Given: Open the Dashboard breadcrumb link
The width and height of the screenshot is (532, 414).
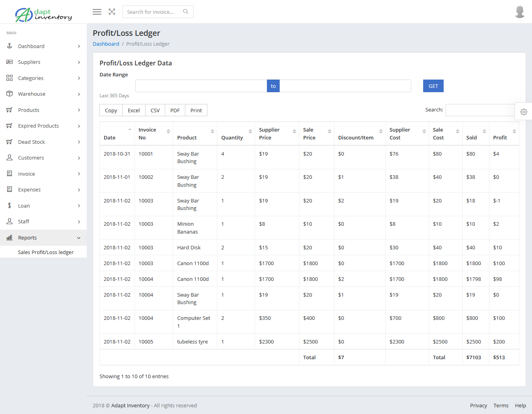Looking at the screenshot, I should tap(106, 43).
